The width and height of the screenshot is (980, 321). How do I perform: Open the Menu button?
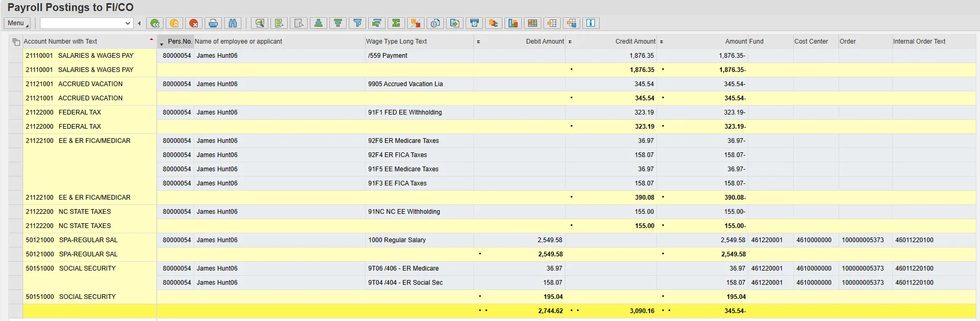17,23
